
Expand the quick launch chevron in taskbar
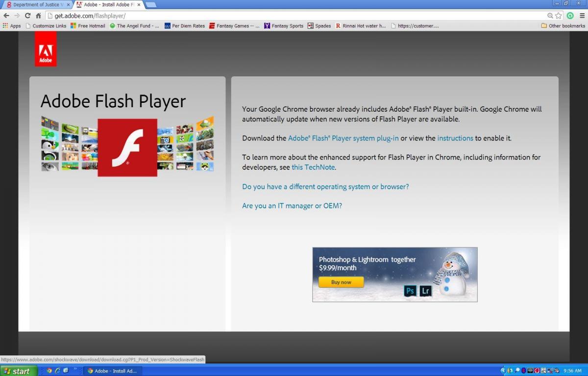coord(75,369)
